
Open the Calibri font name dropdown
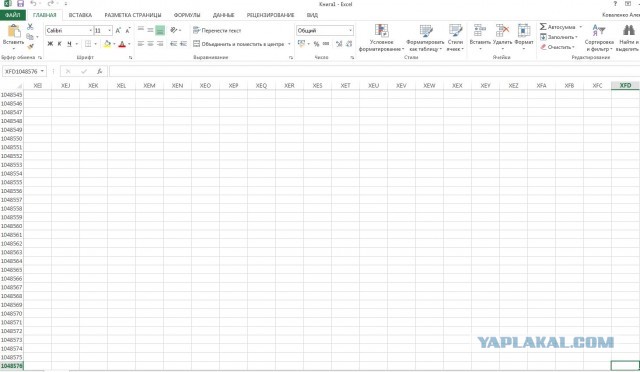(90, 31)
